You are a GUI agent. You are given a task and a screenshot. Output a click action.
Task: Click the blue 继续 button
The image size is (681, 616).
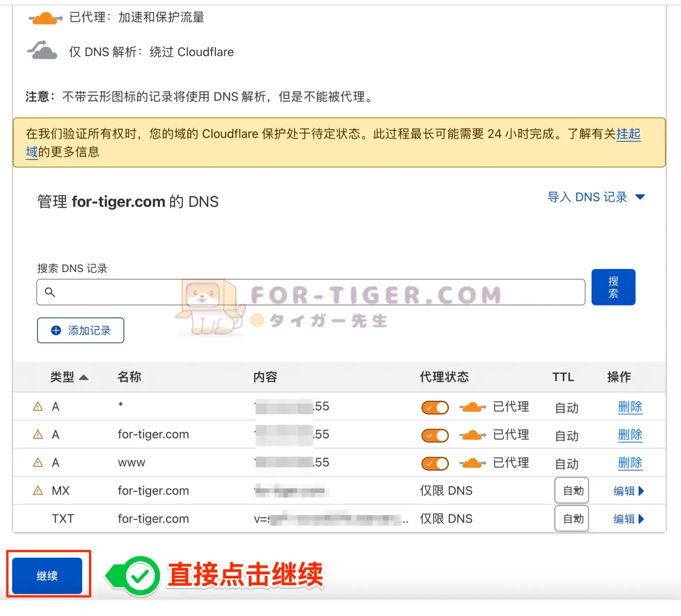point(47,576)
